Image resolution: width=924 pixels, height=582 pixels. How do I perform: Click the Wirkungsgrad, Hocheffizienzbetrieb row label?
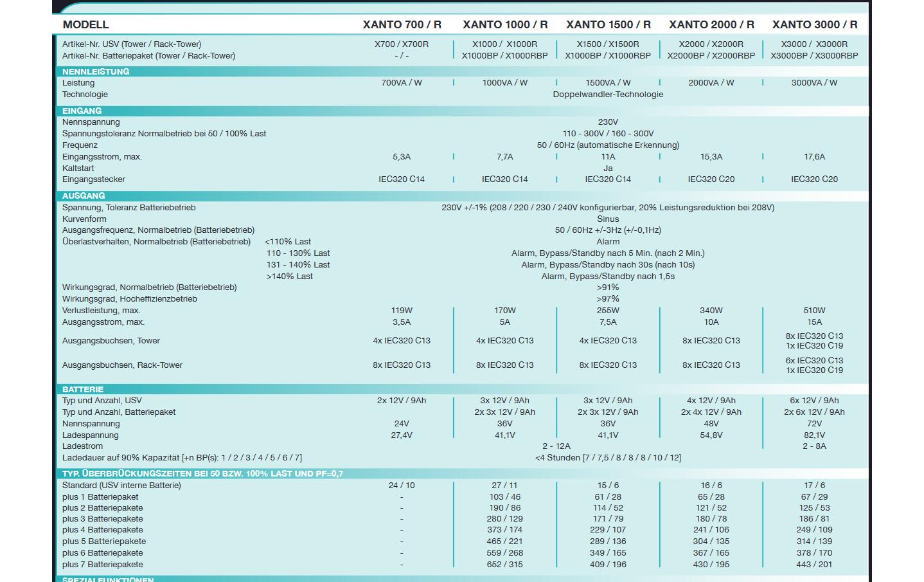[130, 299]
